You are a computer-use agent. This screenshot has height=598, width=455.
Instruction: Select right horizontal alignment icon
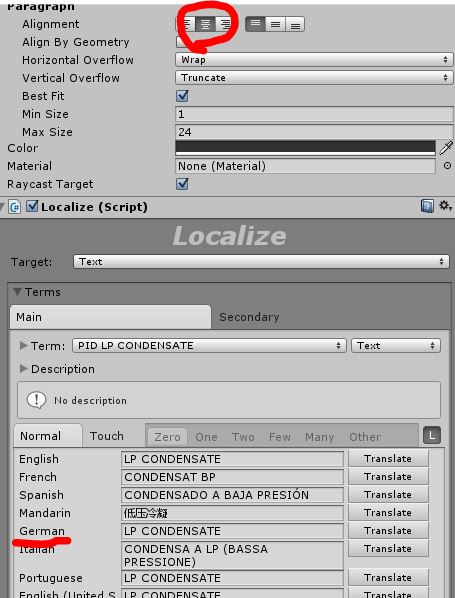[x=225, y=24]
